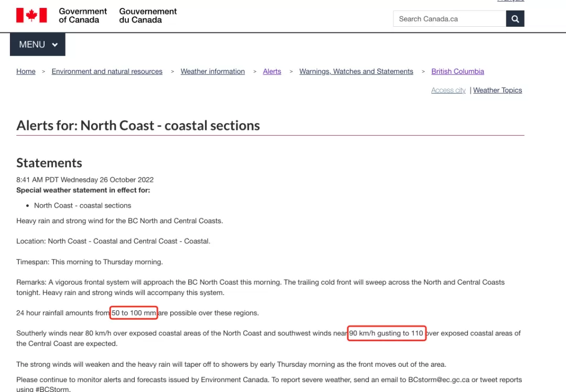Viewport: 566px width, 392px height.
Task: Open the Access city link
Action: pos(448,90)
